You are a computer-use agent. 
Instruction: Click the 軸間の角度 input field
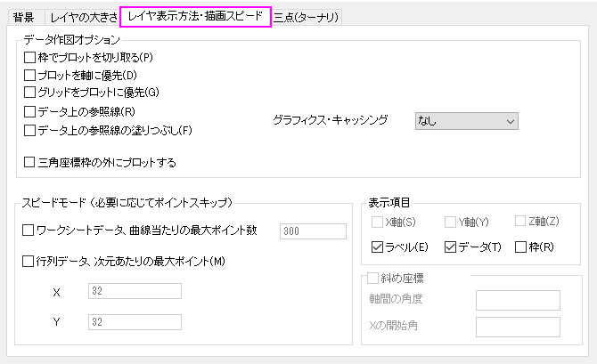pos(518,300)
